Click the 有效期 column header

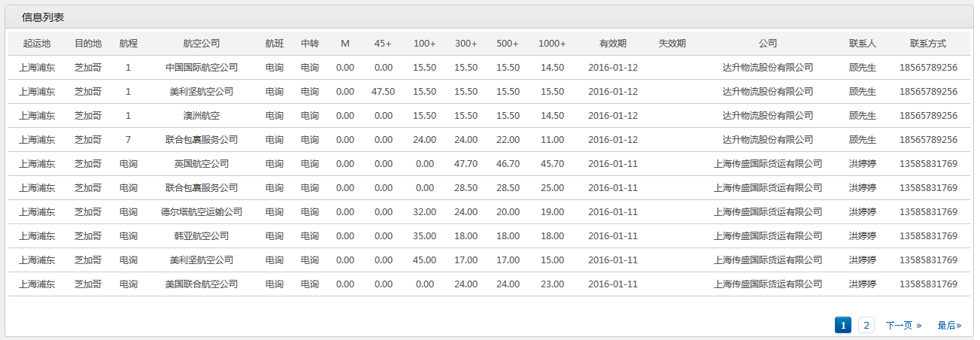coord(613,44)
